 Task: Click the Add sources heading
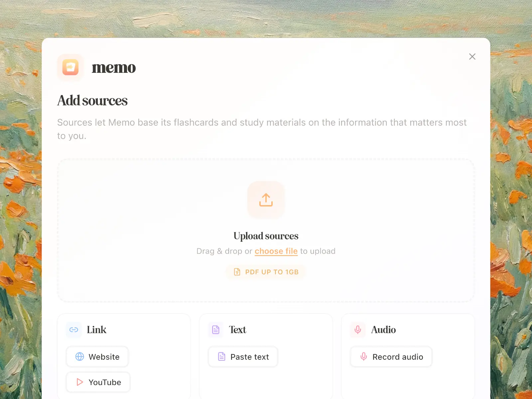[x=92, y=100]
